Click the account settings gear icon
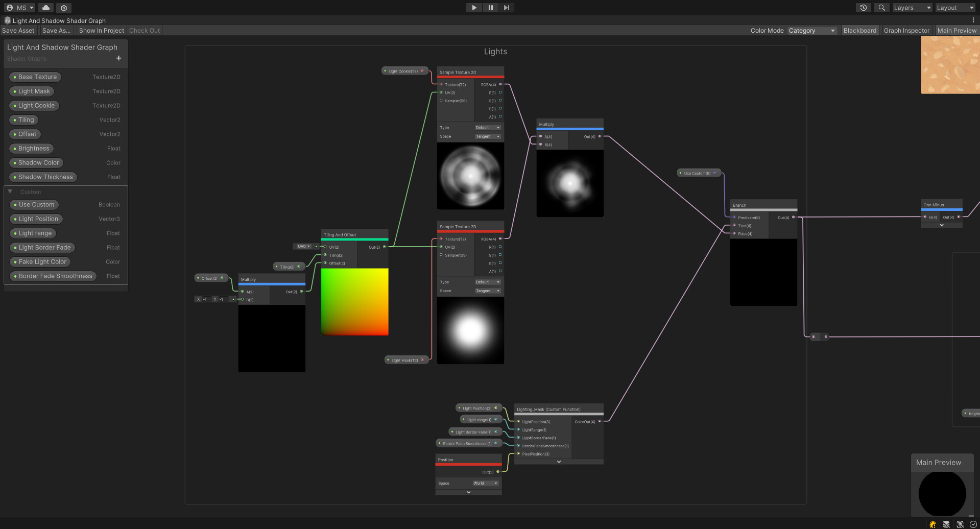980x529 pixels. click(63, 8)
